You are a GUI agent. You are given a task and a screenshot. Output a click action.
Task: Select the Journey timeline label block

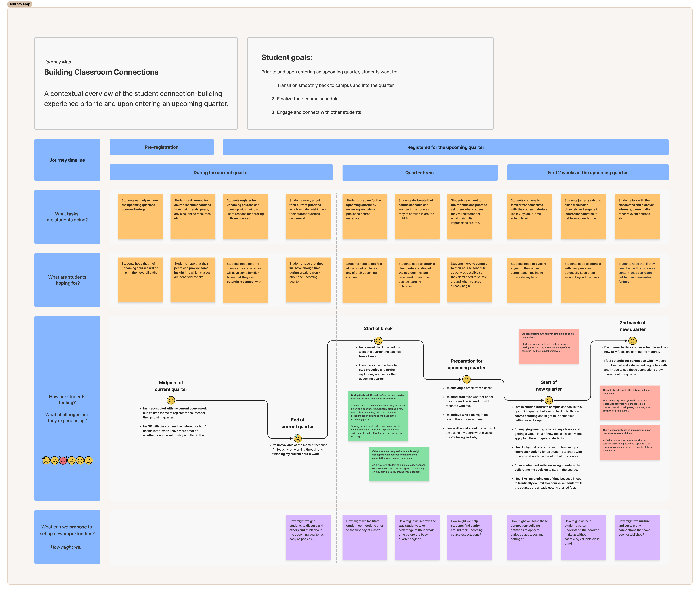tap(67, 160)
